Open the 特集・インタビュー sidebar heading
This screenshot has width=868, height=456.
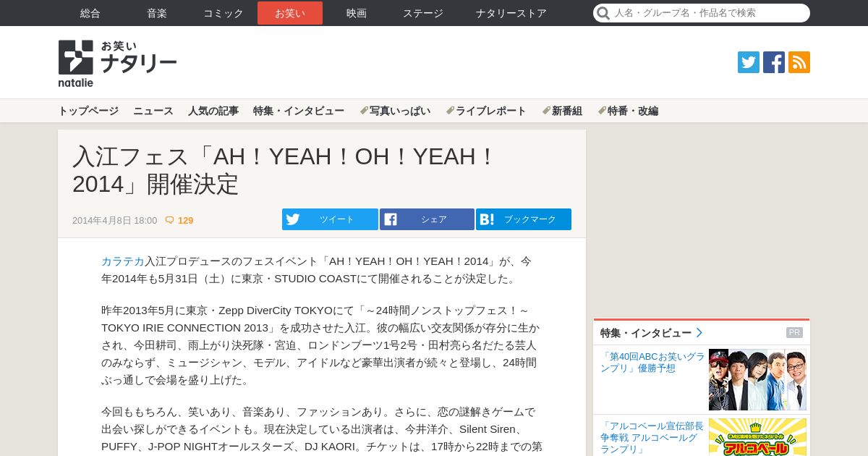646,333
